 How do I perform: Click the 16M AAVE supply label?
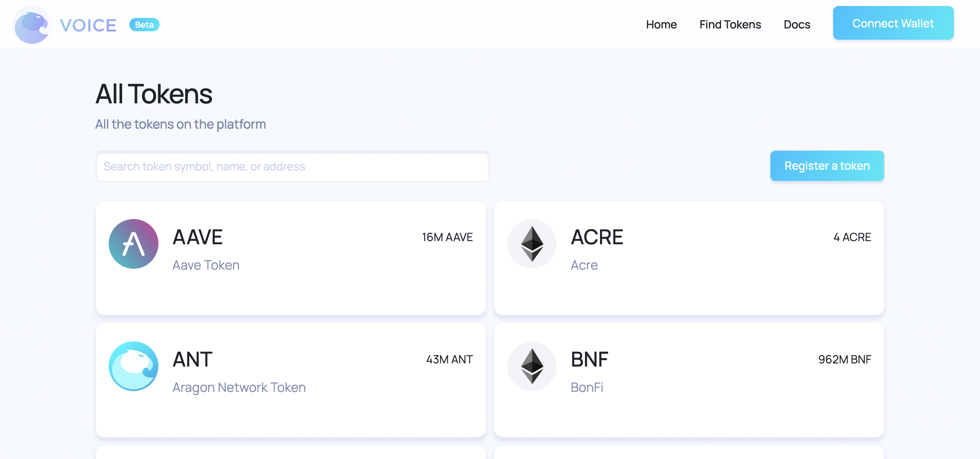447,237
